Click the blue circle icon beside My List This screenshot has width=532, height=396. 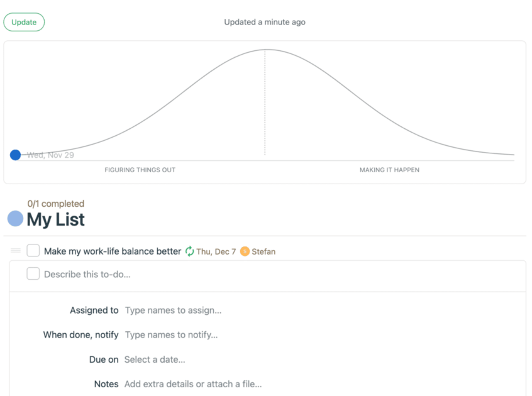point(14,219)
